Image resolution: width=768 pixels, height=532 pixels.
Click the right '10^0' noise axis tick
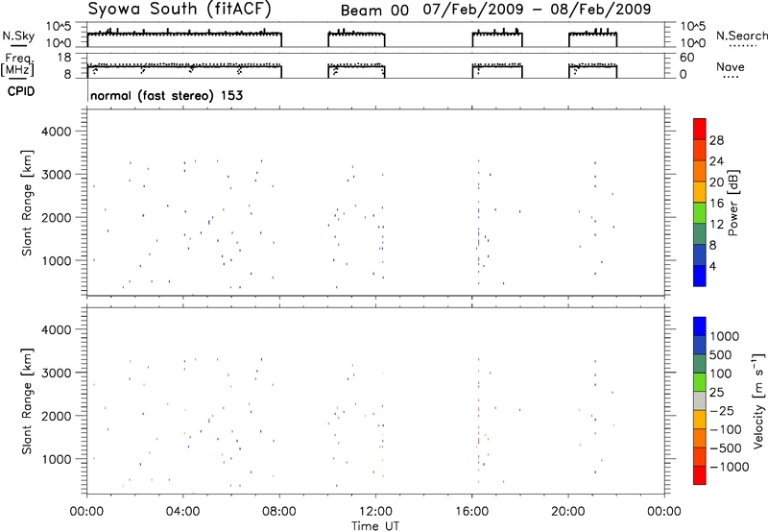(693, 42)
